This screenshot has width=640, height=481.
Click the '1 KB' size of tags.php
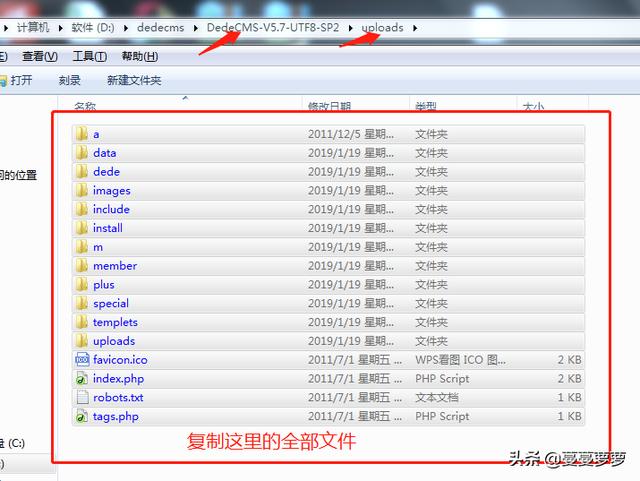pyautogui.click(x=569, y=416)
